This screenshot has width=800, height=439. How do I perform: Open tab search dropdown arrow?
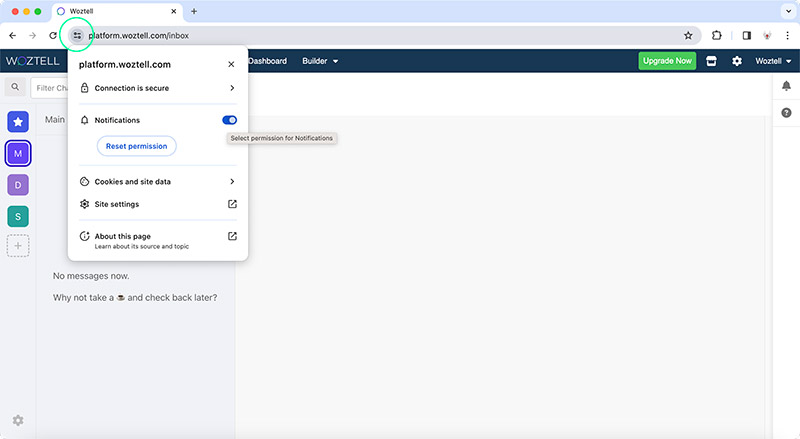pos(788,11)
